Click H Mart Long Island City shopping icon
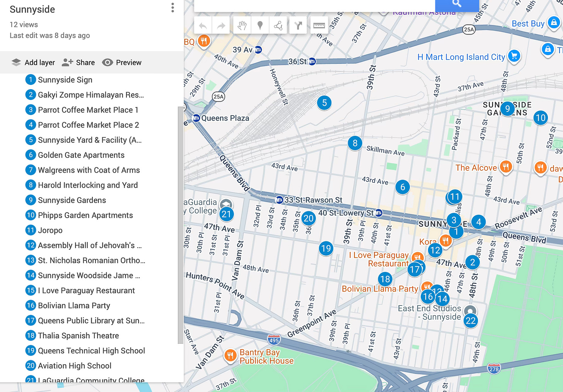The width and height of the screenshot is (563, 392). [x=514, y=56]
